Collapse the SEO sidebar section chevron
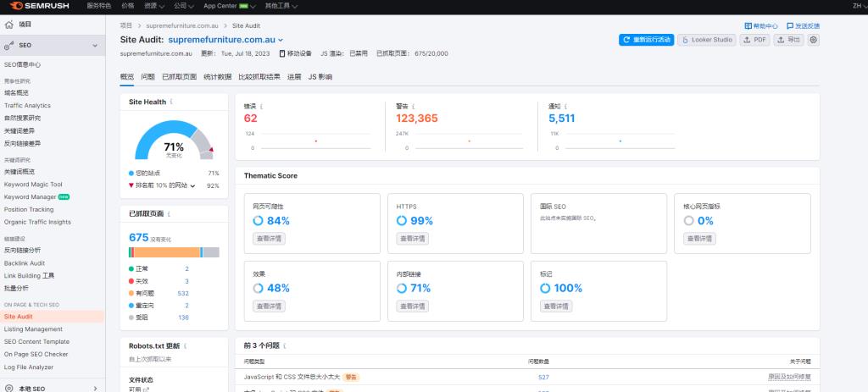The height and width of the screenshot is (392, 868). (x=95, y=46)
